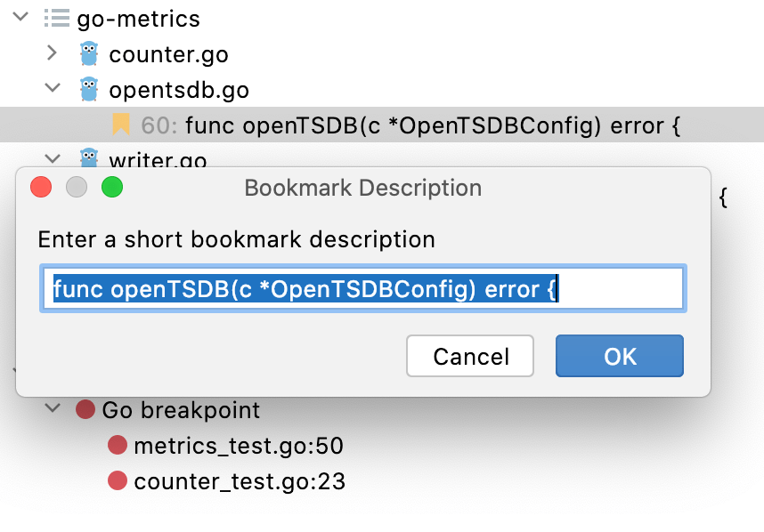764x532 pixels.
Task: Click the bookmarks list icon beside go-metrics
Action: [x=55, y=18]
